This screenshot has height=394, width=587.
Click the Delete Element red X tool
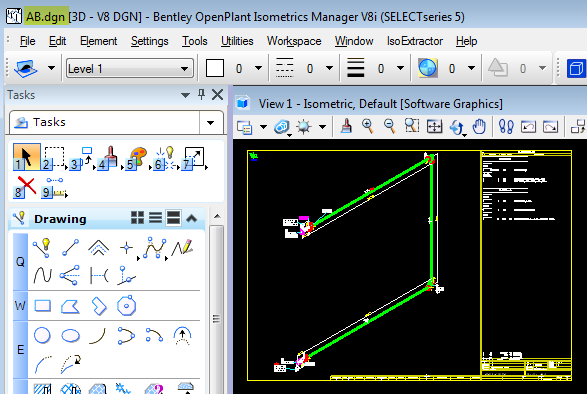click(x=25, y=187)
